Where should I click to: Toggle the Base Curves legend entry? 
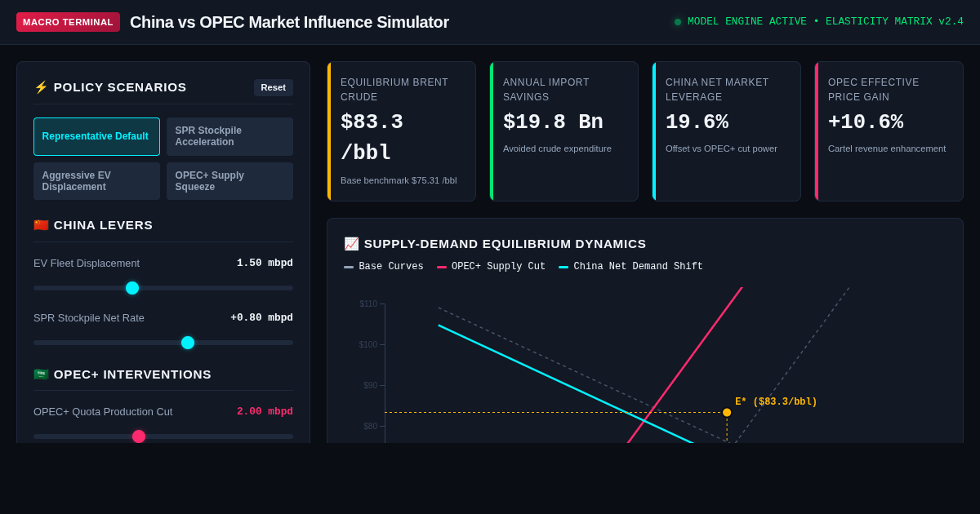coord(384,267)
